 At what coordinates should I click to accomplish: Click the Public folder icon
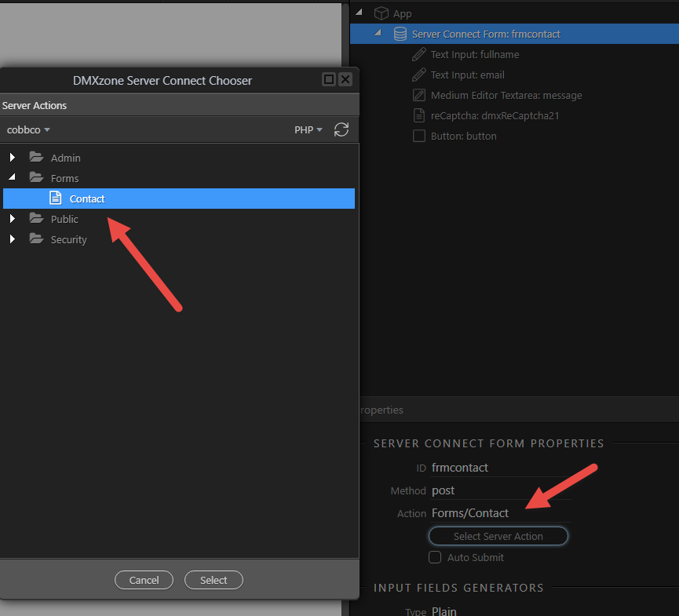36,218
